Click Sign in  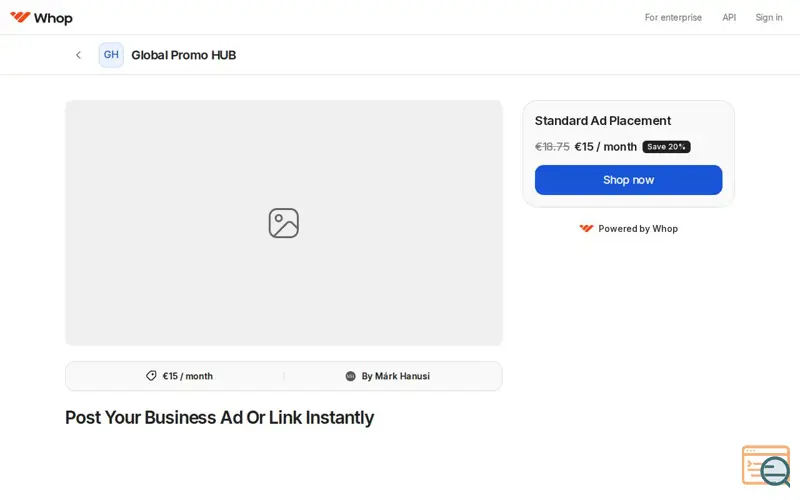point(769,17)
